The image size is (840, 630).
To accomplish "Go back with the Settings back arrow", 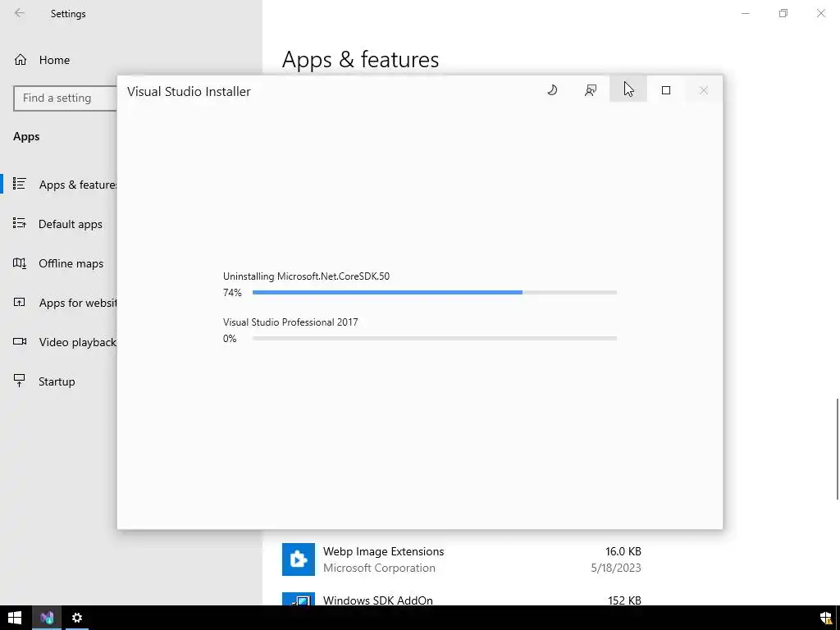I will pyautogui.click(x=20, y=13).
